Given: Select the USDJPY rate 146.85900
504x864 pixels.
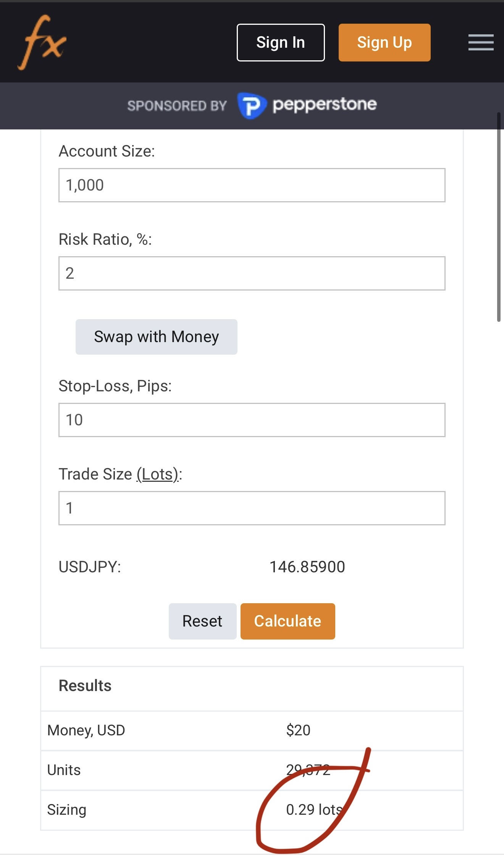Looking at the screenshot, I should coord(307,567).
